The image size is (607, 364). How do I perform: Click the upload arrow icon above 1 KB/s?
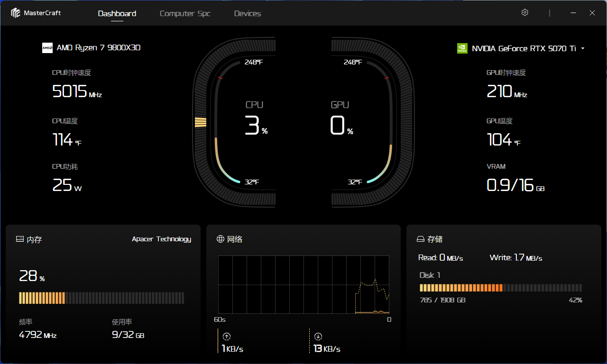[227, 337]
